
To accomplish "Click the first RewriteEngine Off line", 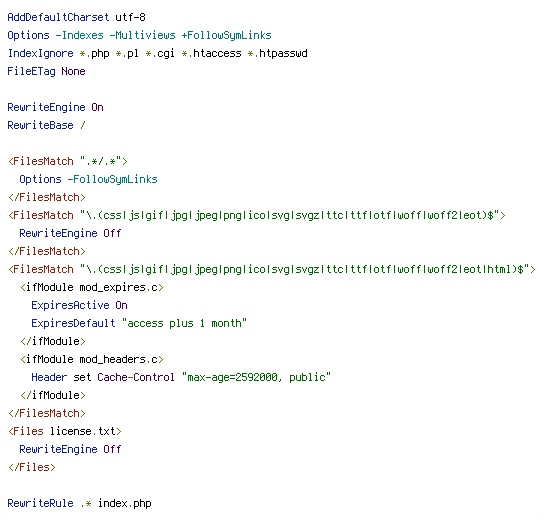I will pyautogui.click(x=70, y=233).
